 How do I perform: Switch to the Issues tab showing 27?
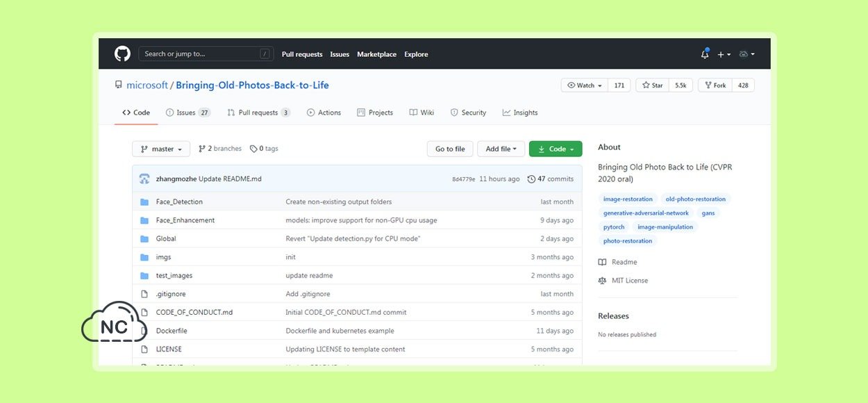click(x=188, y=113)
